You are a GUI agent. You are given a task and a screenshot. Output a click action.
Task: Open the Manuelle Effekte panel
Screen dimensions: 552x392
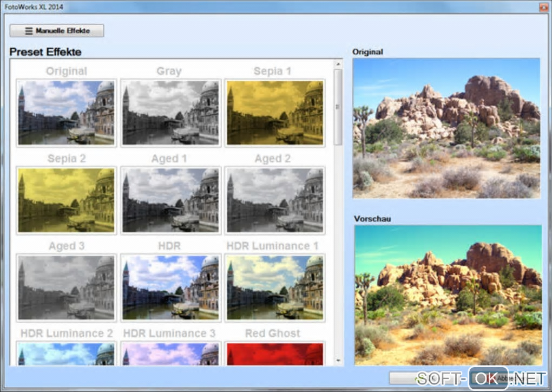click(x=57, y=31)
